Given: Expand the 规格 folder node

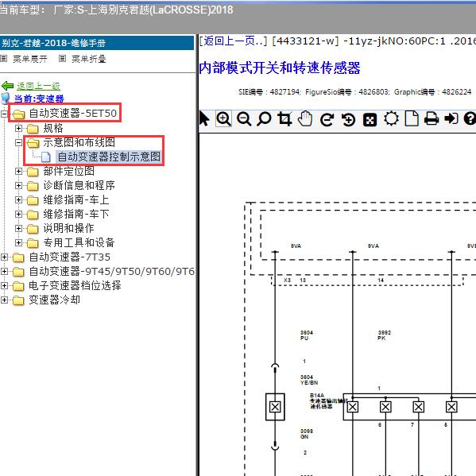Looking at the screenshot, I should (18, 128).
